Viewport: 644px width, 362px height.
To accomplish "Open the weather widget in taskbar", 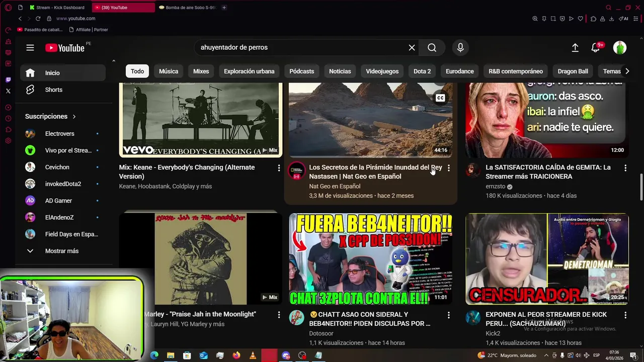I will click(507, 355).
